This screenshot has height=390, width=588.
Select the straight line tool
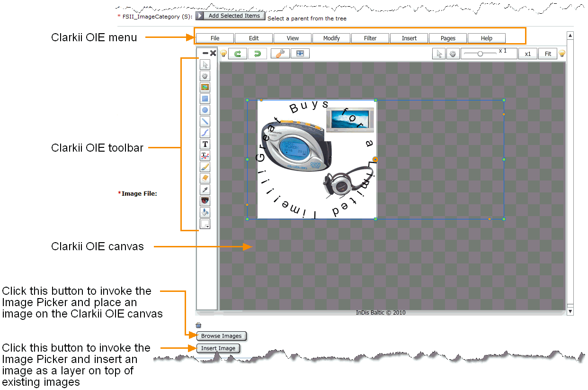click(205, 122)
